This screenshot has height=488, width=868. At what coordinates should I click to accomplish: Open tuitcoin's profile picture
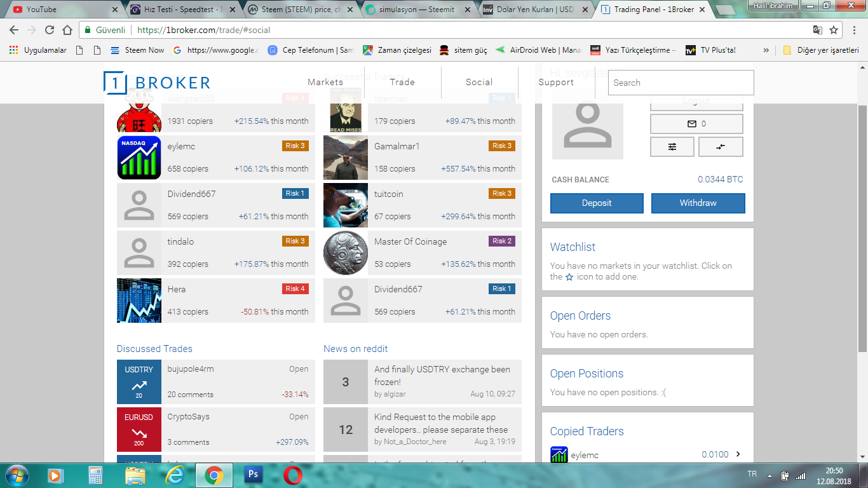[x=346, y=205]
